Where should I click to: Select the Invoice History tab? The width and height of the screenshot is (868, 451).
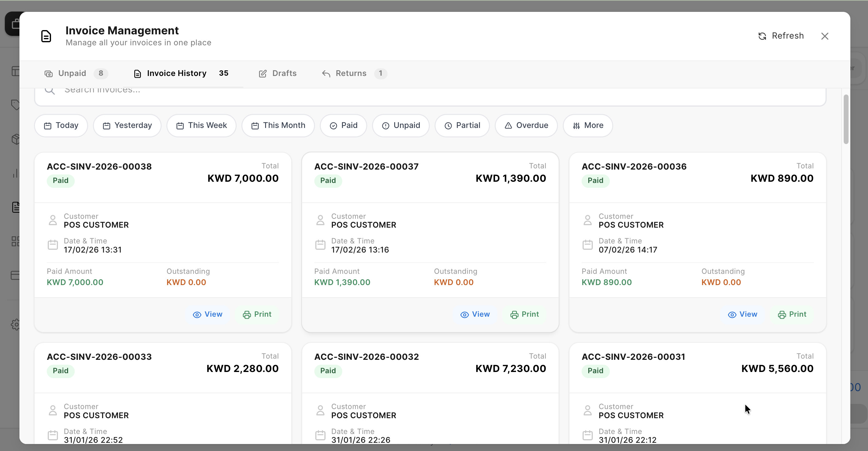tap(181, 73)
